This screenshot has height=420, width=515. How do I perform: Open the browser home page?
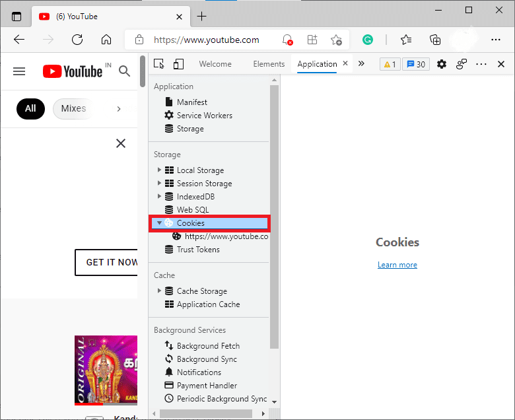(106, 40)
